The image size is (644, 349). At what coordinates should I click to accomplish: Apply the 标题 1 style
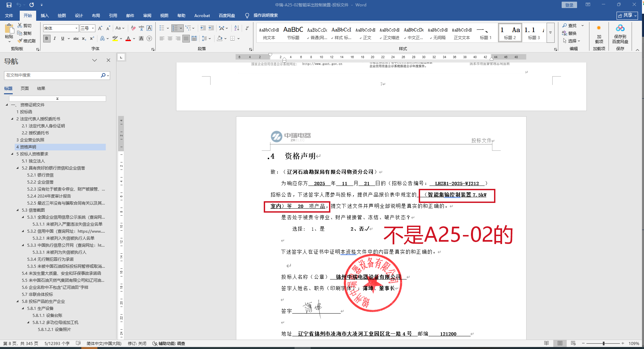pos(486,33)
